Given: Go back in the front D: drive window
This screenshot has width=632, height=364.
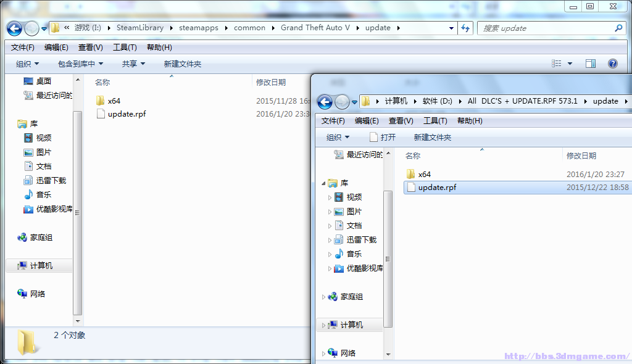Looking at the screenshot, I should 325,102.
